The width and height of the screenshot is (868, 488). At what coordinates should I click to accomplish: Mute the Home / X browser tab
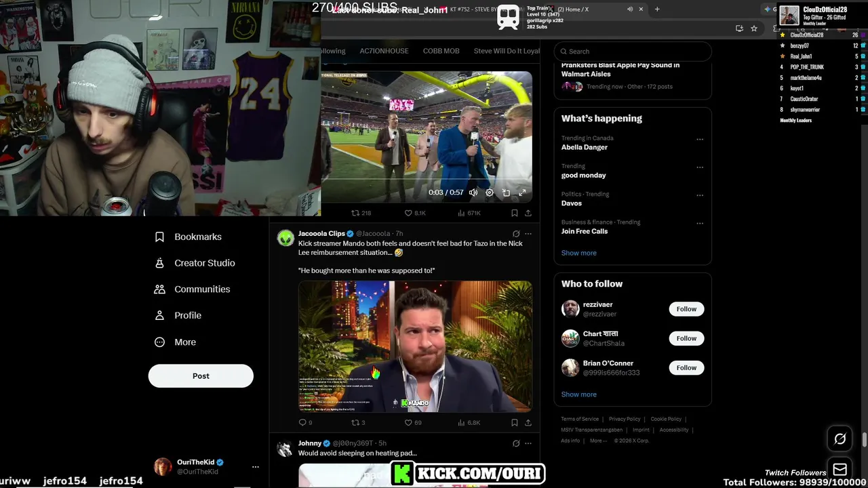pyautogui.click(x=630, y=9)
